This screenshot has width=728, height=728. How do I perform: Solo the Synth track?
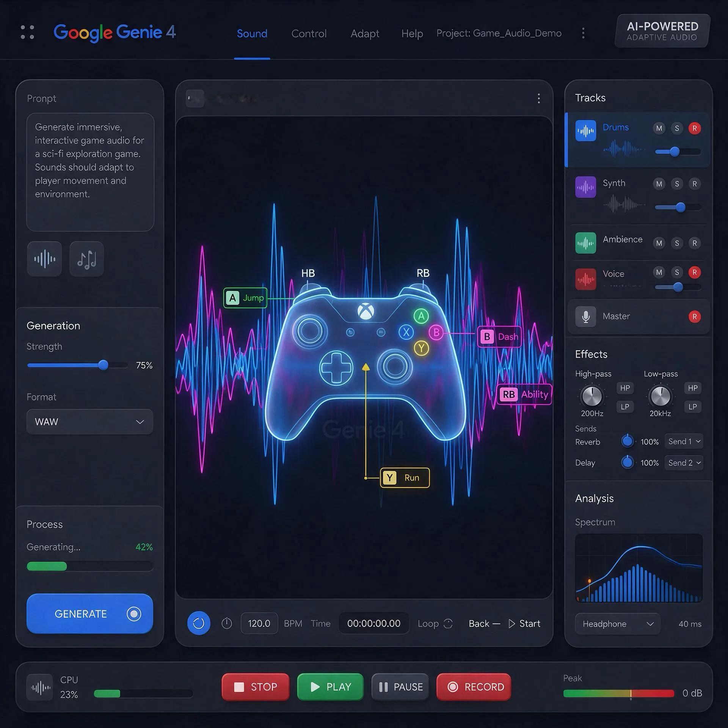point(677,184)
